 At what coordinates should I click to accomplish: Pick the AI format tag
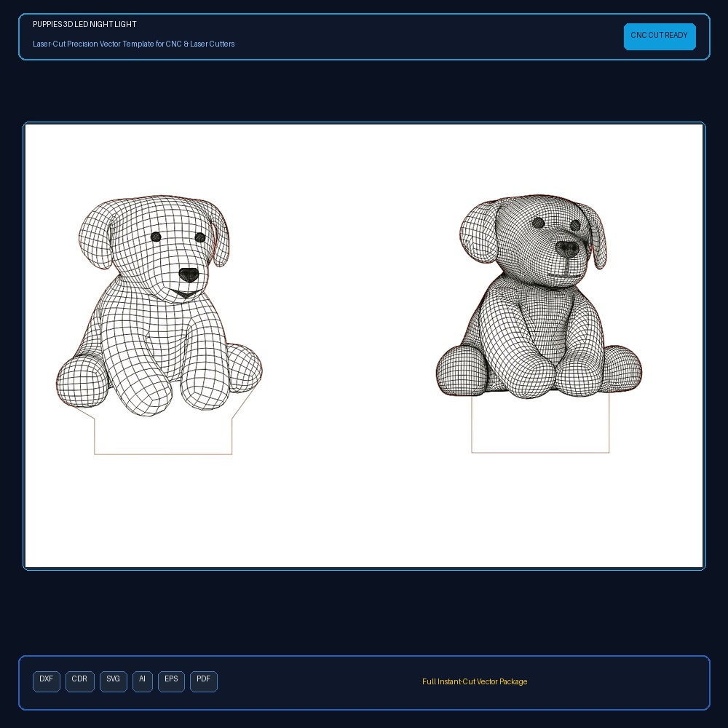click(x=143, y=681)
